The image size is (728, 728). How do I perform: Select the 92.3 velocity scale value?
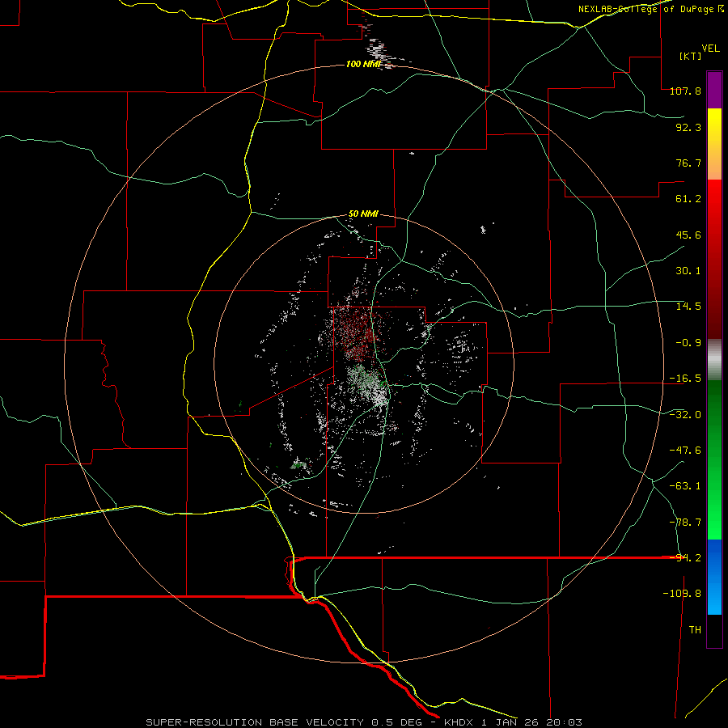688,127
